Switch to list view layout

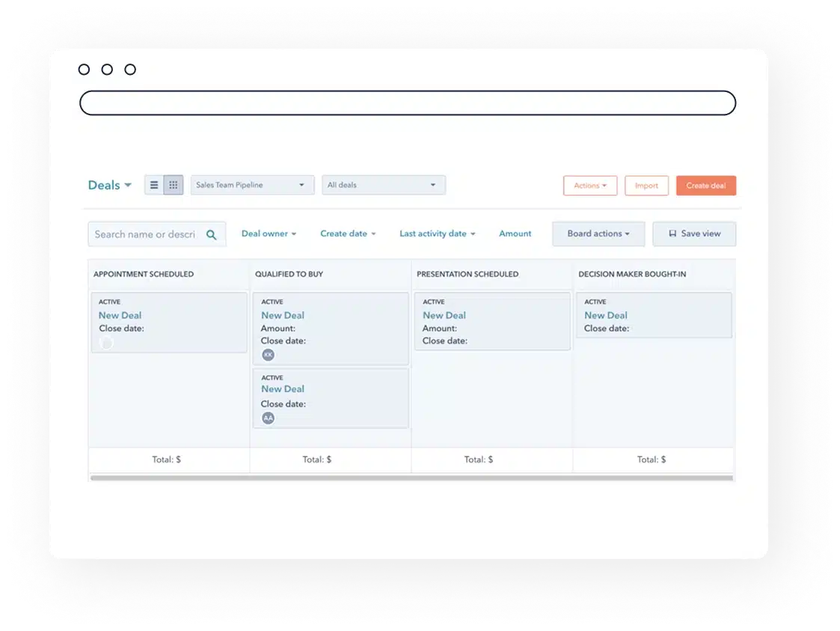(154, 185)
